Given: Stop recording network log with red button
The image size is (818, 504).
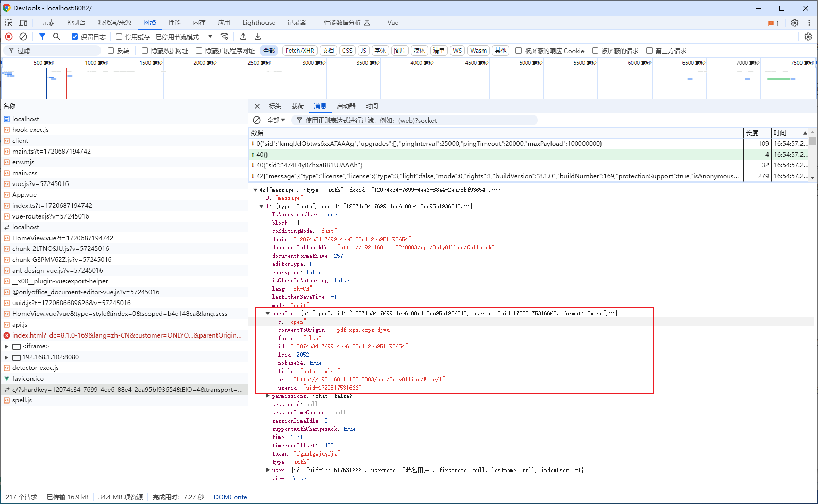Looking at the screenshot, I should (x=9, y=37).
